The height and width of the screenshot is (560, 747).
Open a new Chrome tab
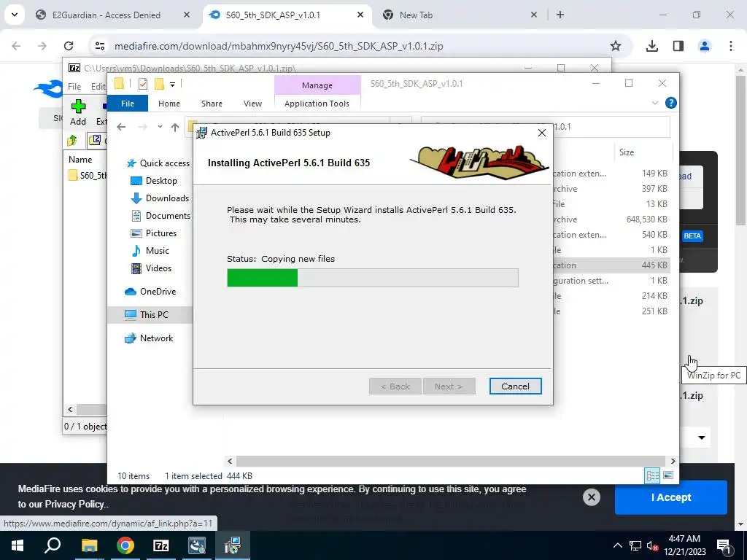tap(560, 15)
